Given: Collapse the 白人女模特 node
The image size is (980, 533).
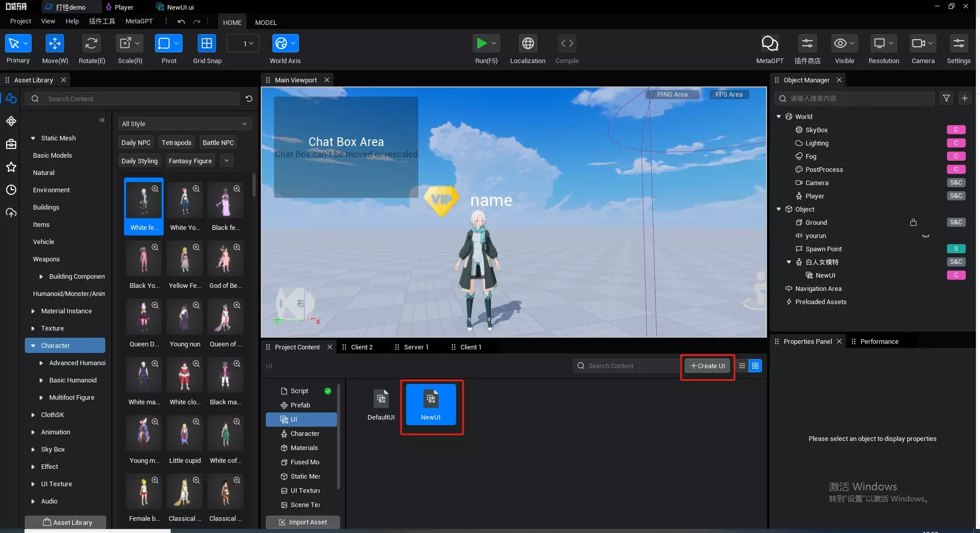Looking at the screenshot, I should [x=789, y=262].
